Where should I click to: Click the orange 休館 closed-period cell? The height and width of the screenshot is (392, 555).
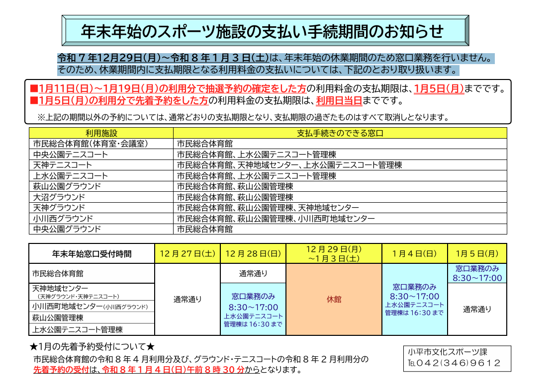pyautogui.click(x=334, y=300)
